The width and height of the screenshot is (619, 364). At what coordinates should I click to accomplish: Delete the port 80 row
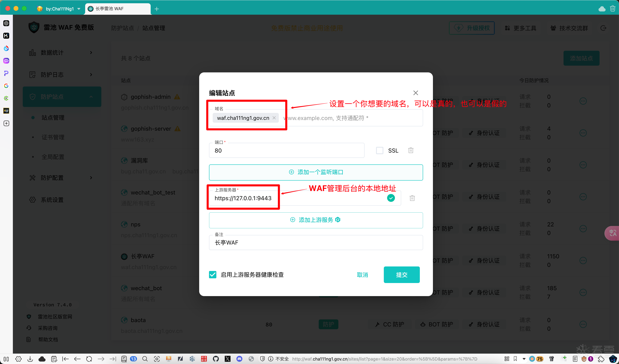411,151
